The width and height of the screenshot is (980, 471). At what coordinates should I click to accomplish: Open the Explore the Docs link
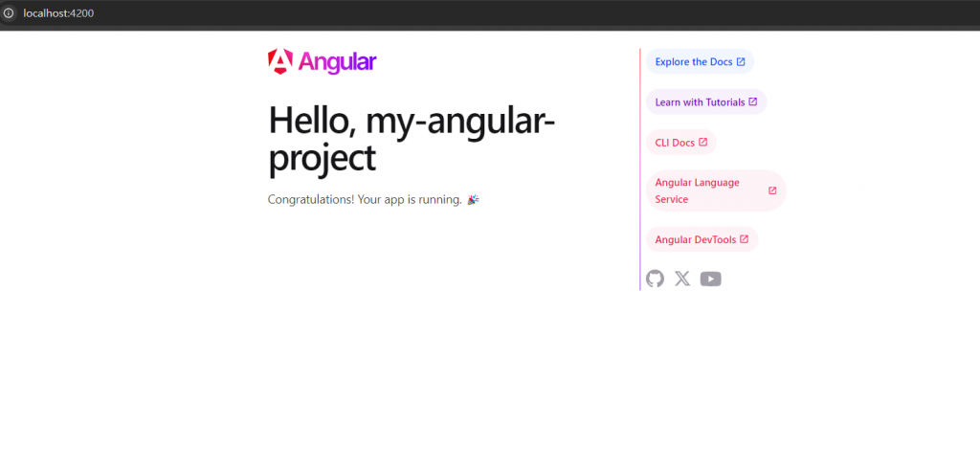tap(700, 61)
